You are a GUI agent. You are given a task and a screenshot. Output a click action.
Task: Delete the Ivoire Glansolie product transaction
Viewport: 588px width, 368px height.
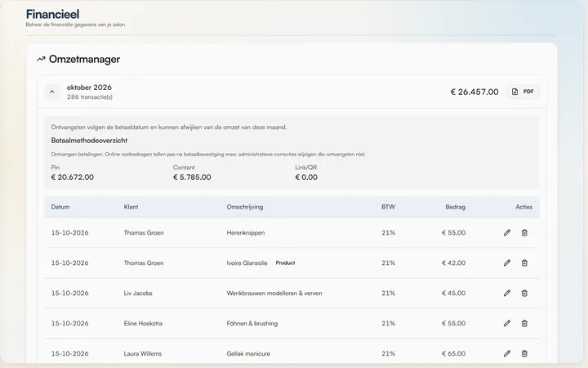[524, 263]
